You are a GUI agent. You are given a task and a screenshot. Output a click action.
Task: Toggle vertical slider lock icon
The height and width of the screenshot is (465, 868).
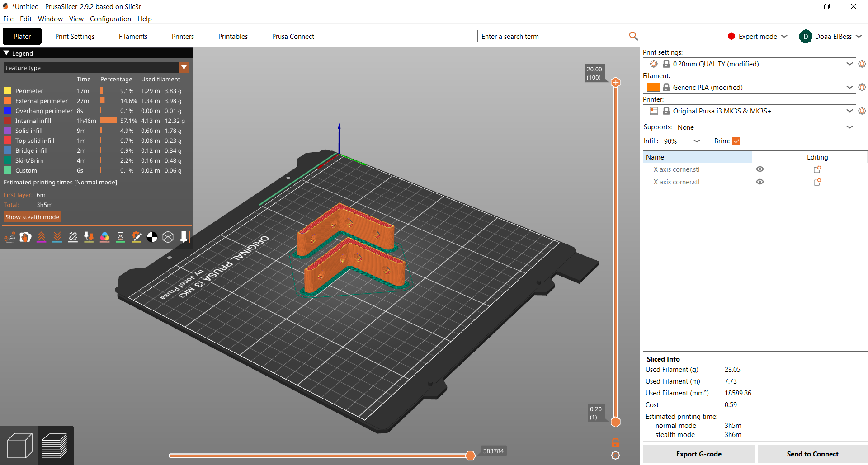coord(616,442)
